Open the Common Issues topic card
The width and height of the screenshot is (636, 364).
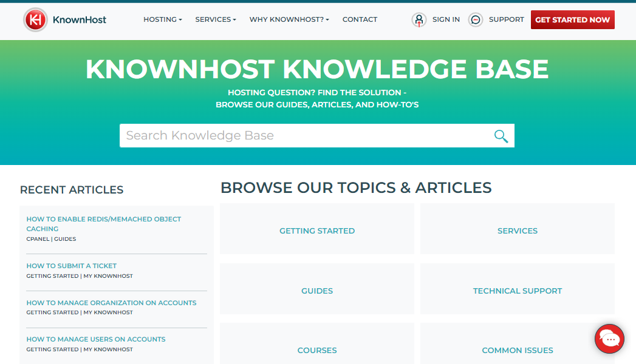pyautogui.click(x=517, y=344)
